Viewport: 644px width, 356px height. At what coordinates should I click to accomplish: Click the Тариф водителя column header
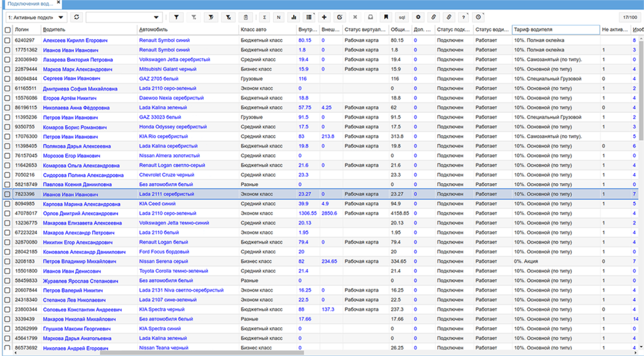coord(556,30)
